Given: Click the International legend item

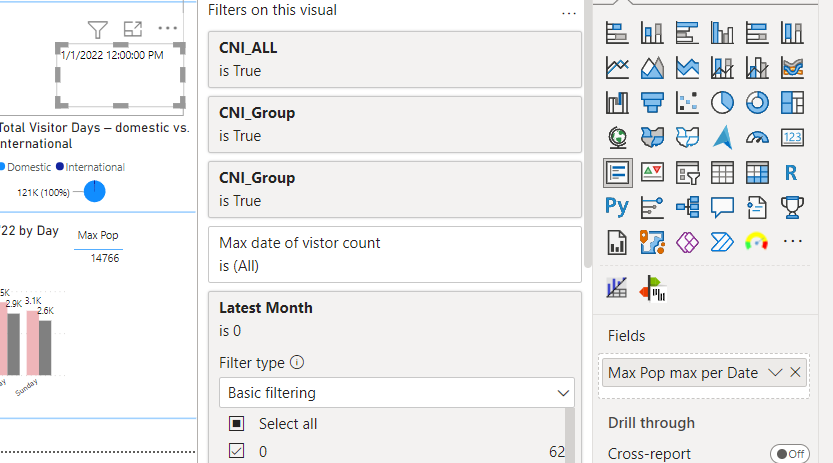Looking at the screenshot, I should click(x=90, y=167).
